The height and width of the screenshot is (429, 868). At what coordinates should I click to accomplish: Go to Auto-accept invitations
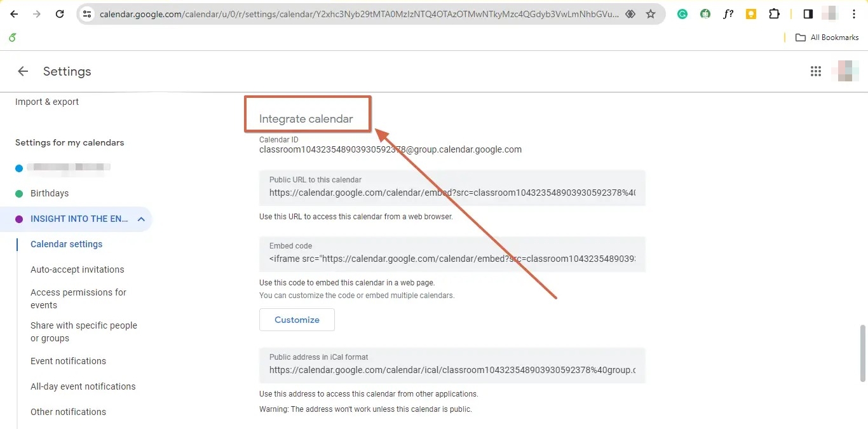[78, 269]
